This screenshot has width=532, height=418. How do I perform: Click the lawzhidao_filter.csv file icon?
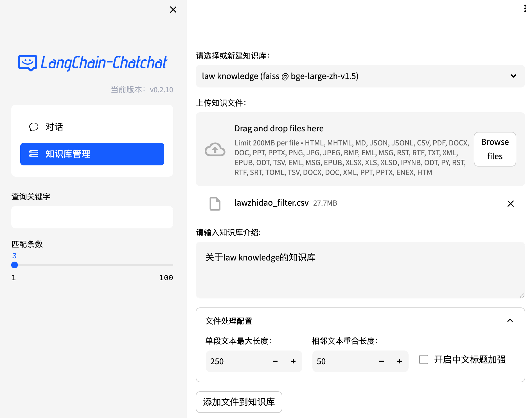(215, 204)
